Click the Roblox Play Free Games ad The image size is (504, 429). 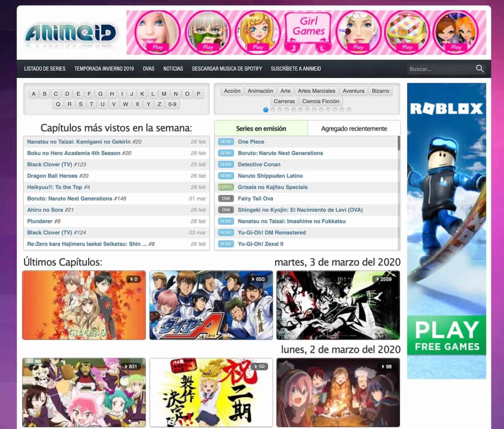point(447,231)
